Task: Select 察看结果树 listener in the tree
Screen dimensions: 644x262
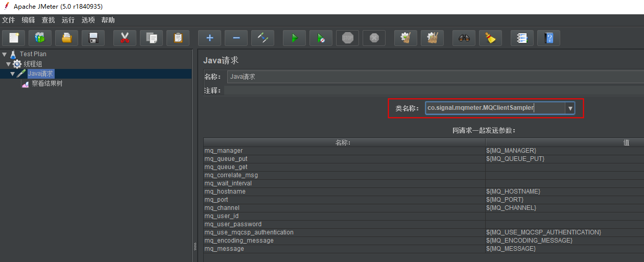Action: 47,84
